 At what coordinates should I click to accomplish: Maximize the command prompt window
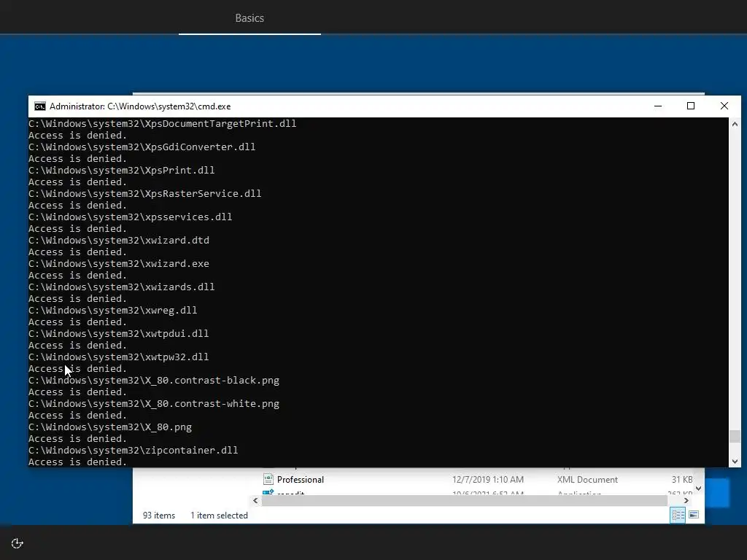coord(691,106)
